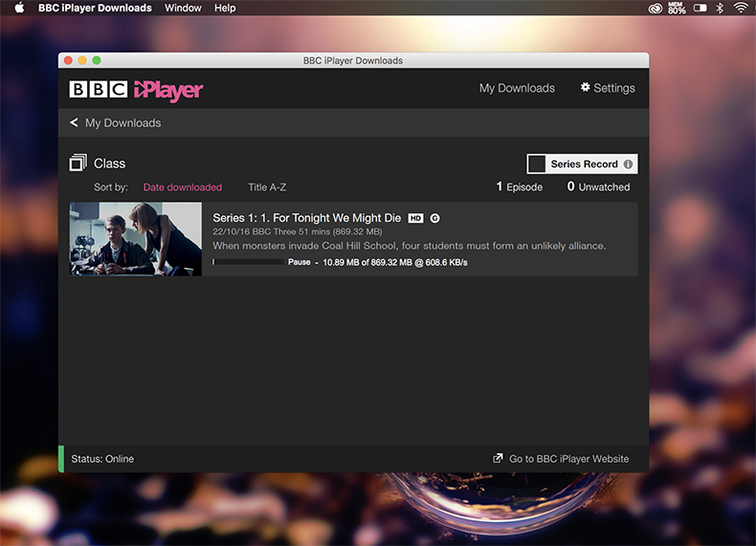Click the Class series stack icon
This screenshot has height=546, width=756.
[78, 163]
